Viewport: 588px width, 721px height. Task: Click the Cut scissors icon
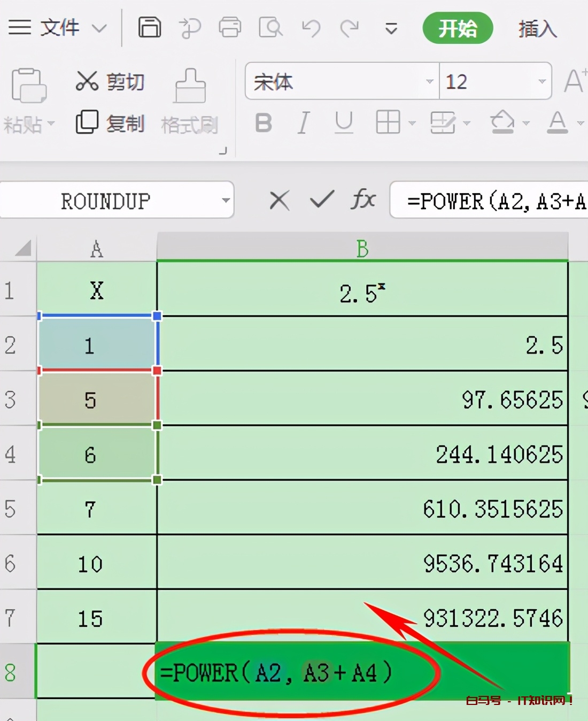pyautogui.click(x=87, y=81)
